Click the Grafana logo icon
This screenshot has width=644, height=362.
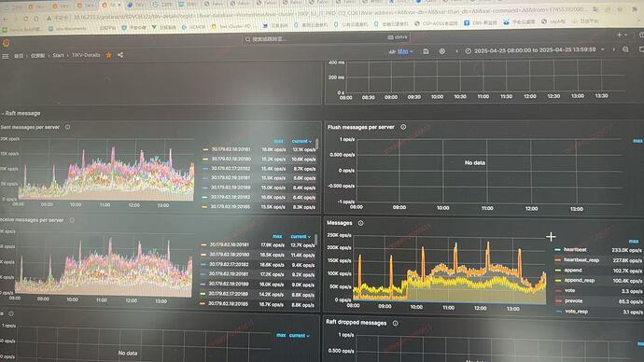pyautogui.click(x=6, y=43)
